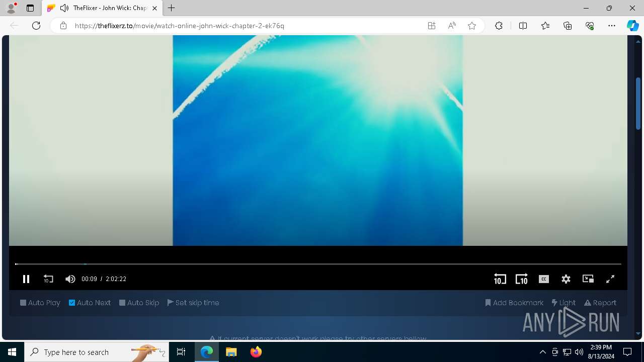Click scrollbar down arrow
This screenshot has height=362, width=644.
638,333
